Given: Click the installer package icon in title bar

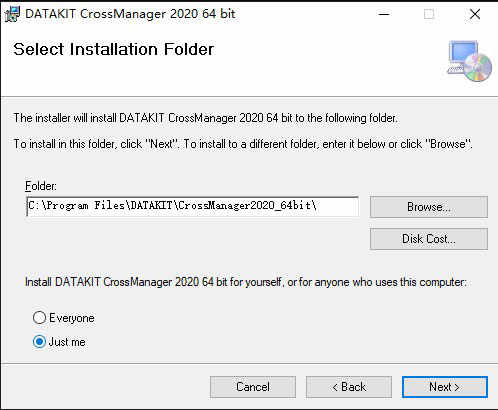Looking at the screenshot, I should coord(12,14).
